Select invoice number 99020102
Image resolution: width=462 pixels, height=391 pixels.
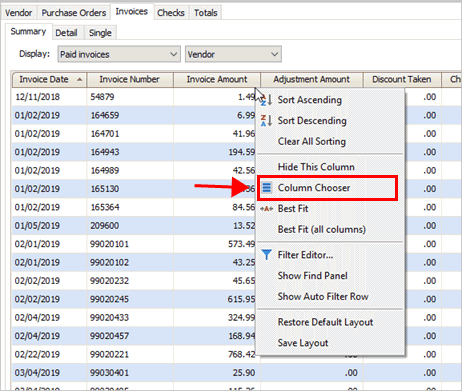(x=130, y=262)
